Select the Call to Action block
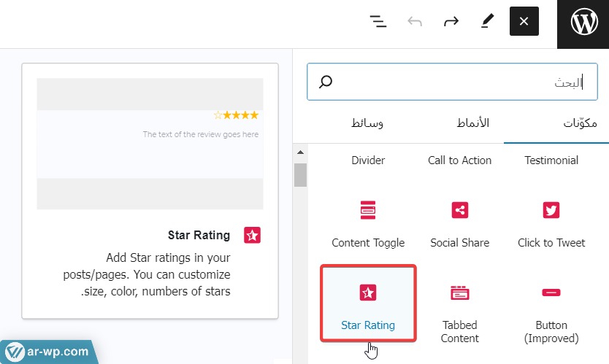The image size is (609, 364). 460,160
